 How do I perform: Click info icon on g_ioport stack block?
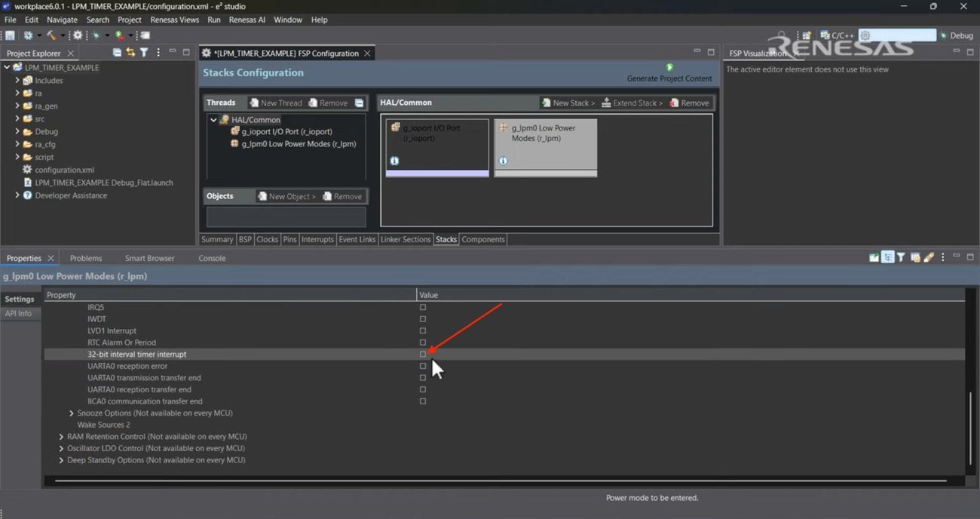coord(394,161)
